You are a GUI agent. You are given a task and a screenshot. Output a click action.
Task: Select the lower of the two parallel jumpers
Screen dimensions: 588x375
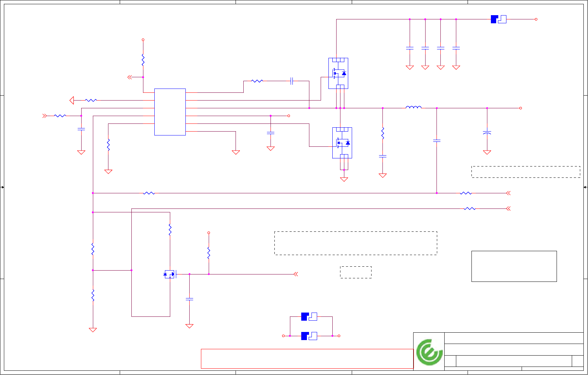pyautogui.click(x=309, y=336)
